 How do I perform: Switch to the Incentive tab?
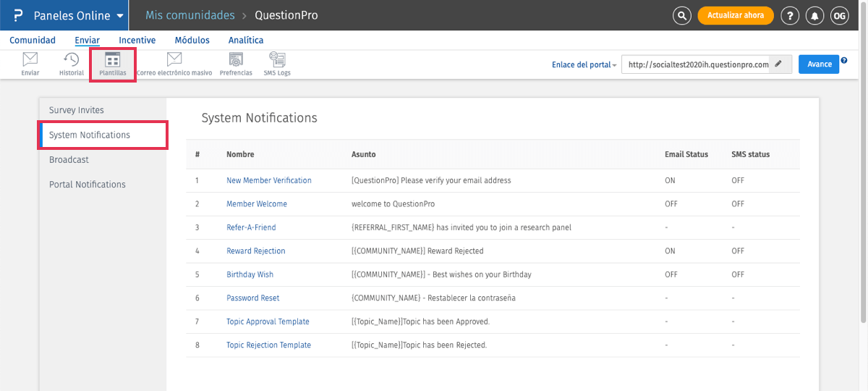coord(137,41)
